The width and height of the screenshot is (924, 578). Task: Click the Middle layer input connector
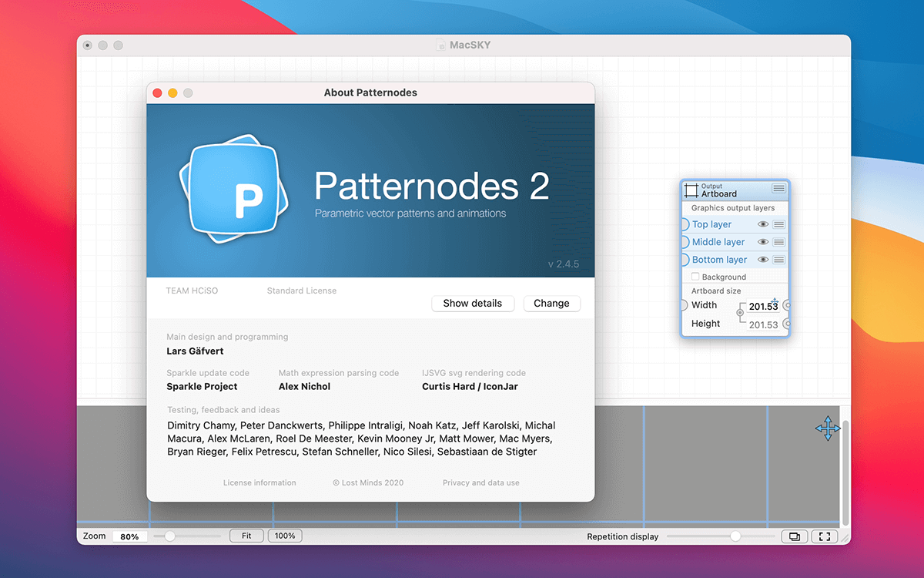pyautogui.click(x=684, y=242)
